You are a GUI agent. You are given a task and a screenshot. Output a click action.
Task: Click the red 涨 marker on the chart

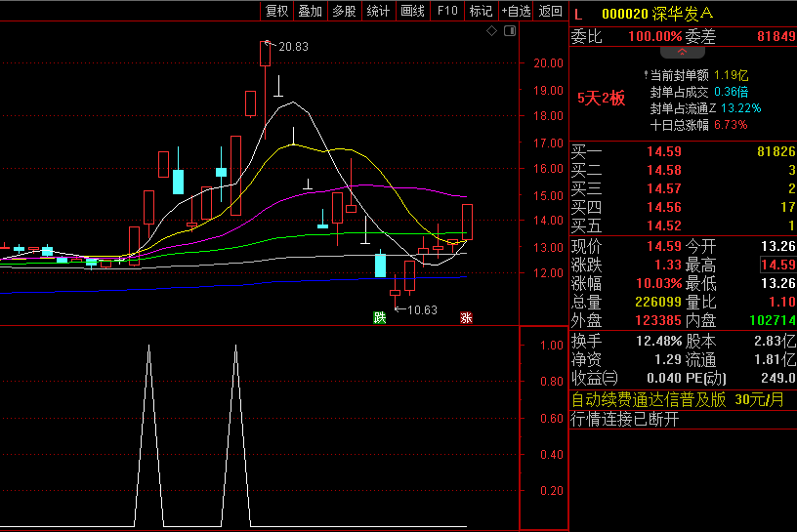tap(467, 318)
